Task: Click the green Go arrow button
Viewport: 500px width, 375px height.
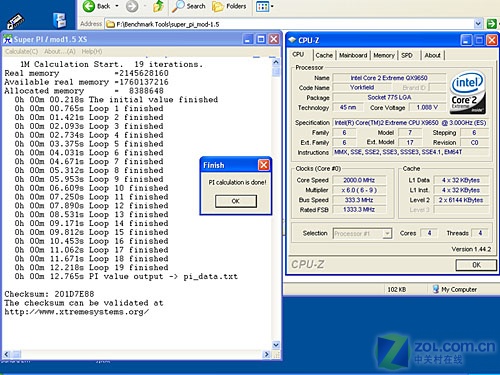Action: [491, 24]
